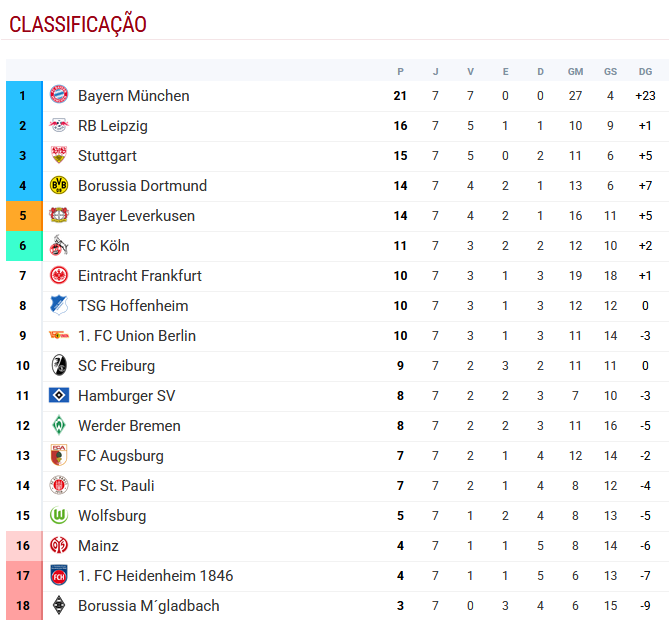Open the SC Freiburg team link
669x620 pixels.
point(116,366)
